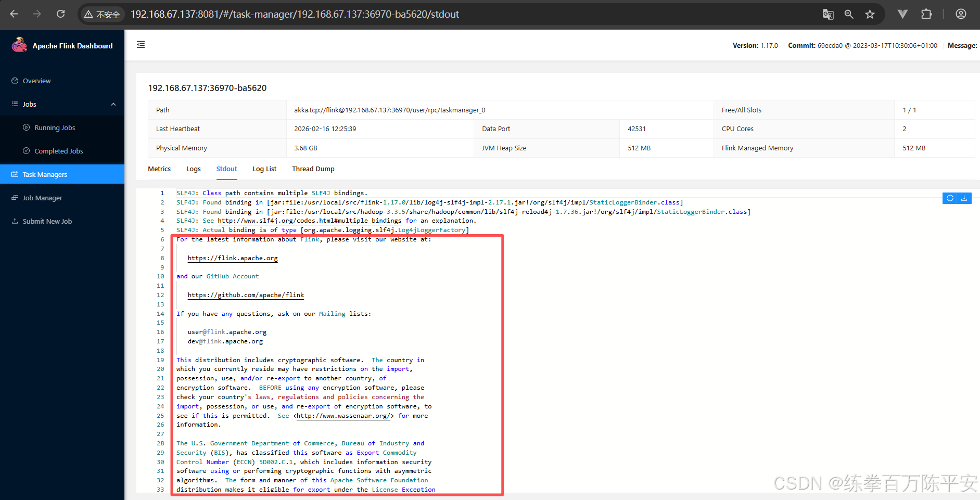Click dev@flink.apache.org mailing address
Image resolution: width=980 pixels, height=500 pixels.
[x=225, y=341]
